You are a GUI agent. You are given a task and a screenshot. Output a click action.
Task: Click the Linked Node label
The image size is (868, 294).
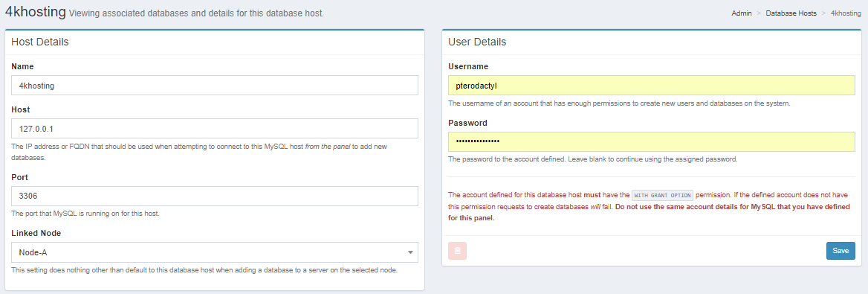point(36,233)
